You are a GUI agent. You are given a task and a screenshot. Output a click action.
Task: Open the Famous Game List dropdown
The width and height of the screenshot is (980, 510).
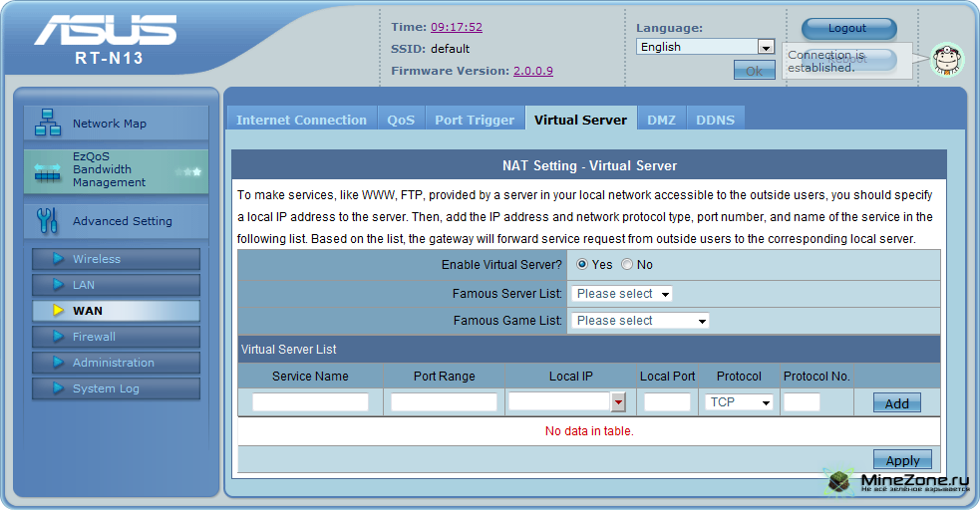pos(639,321)
